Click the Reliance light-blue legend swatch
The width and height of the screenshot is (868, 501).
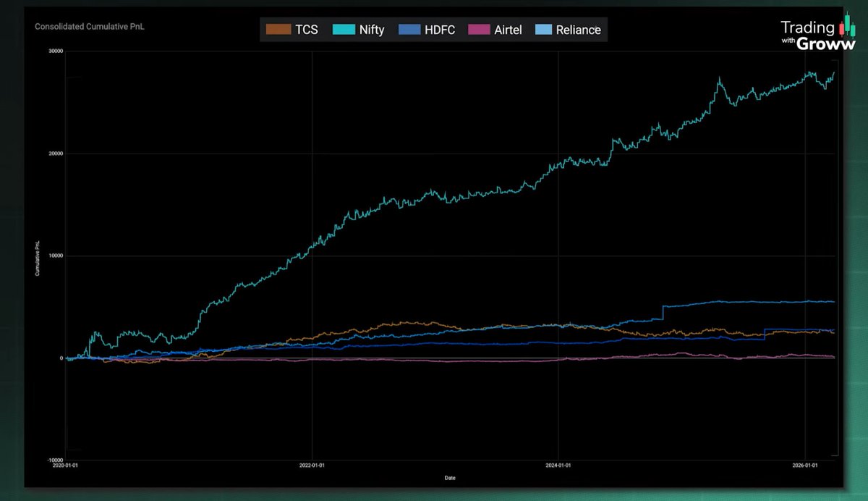coord(545,30)
